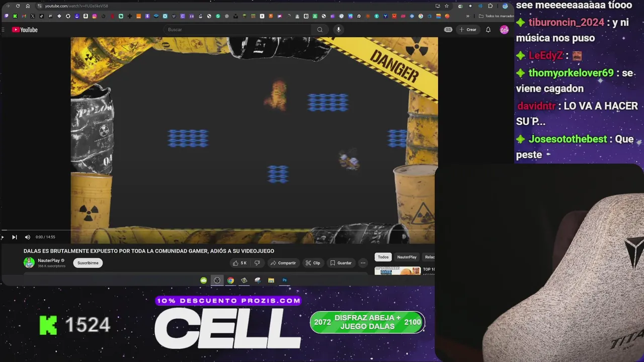Open the NauterPlay channel avatar

tap(29, 262)
